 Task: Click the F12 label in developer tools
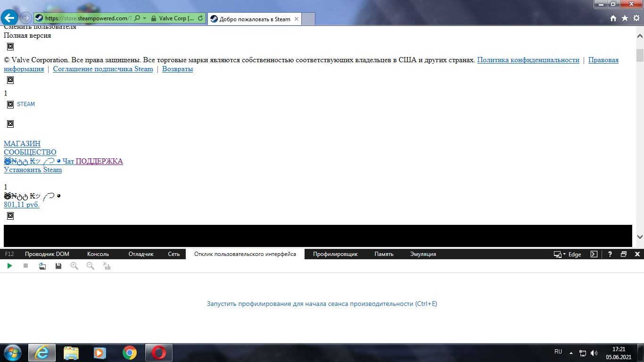point(9,254)
